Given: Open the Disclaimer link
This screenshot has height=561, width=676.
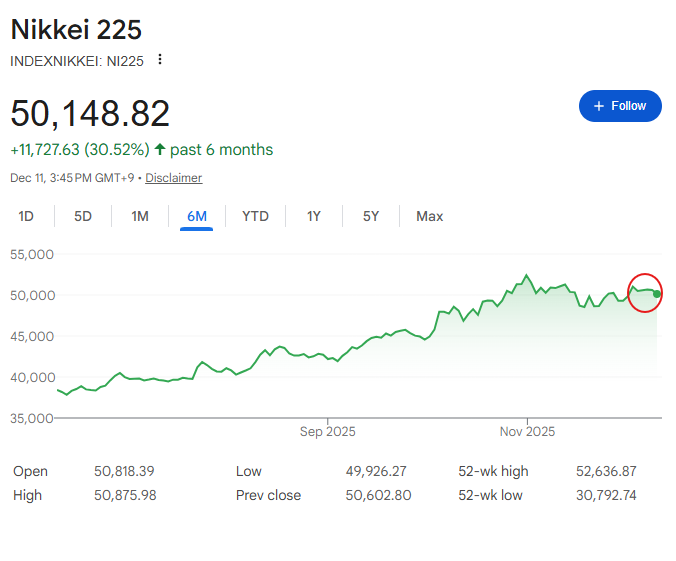Looking at the screenshot, I should click(x=174, y=178).
